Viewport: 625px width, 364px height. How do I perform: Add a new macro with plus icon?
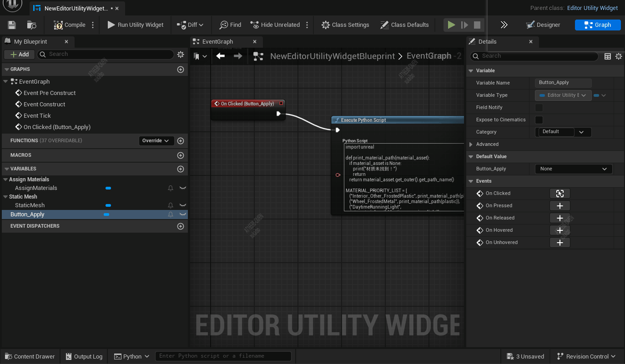(181, 155)
